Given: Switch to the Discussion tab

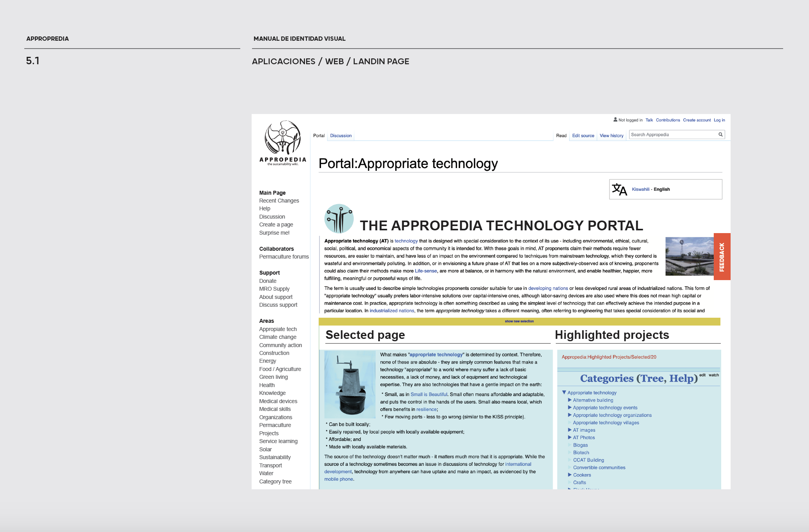Looking at the screenshot, I should 341,136.
